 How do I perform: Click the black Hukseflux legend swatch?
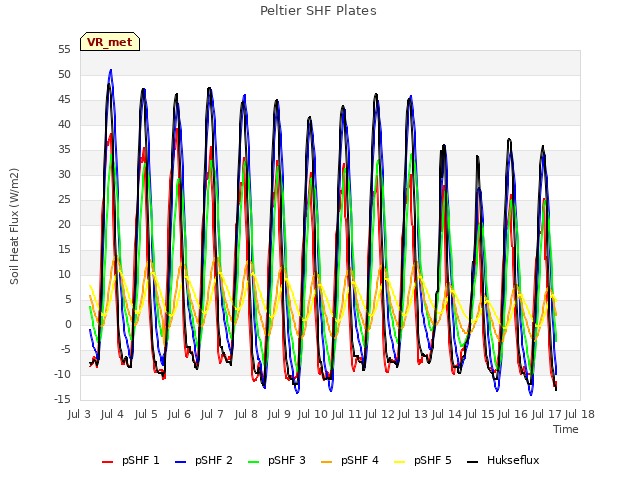(x=472, y=462)
